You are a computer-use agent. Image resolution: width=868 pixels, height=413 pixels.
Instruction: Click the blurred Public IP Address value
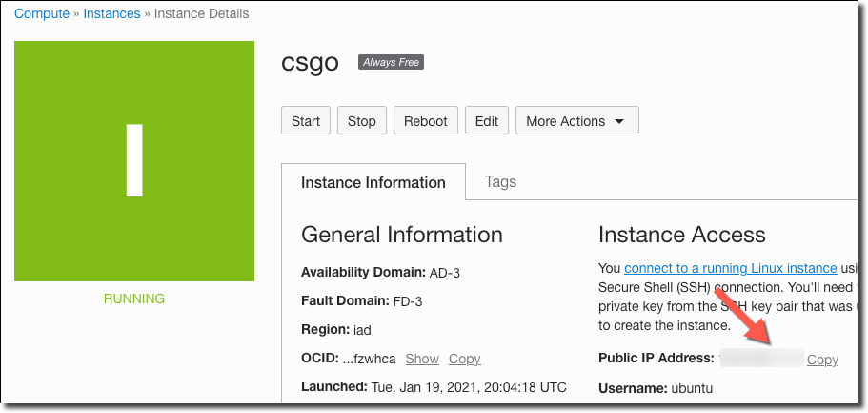point(761,359)
